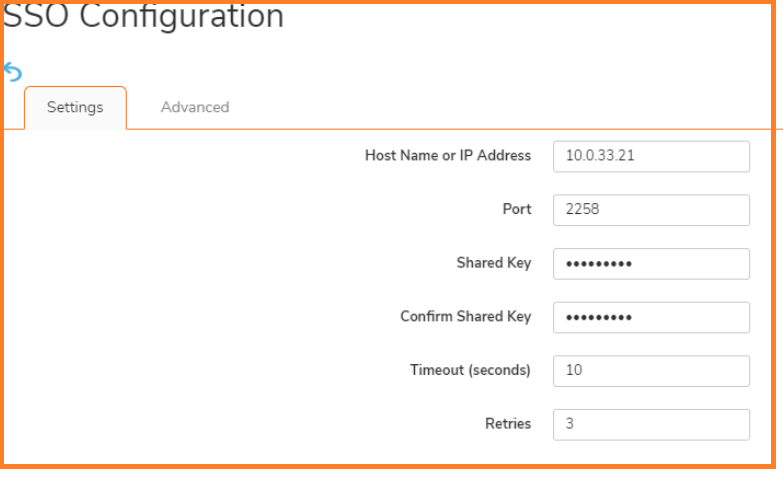Click the Shared Key label
The image size is (783, 478).
coord(494,263)
